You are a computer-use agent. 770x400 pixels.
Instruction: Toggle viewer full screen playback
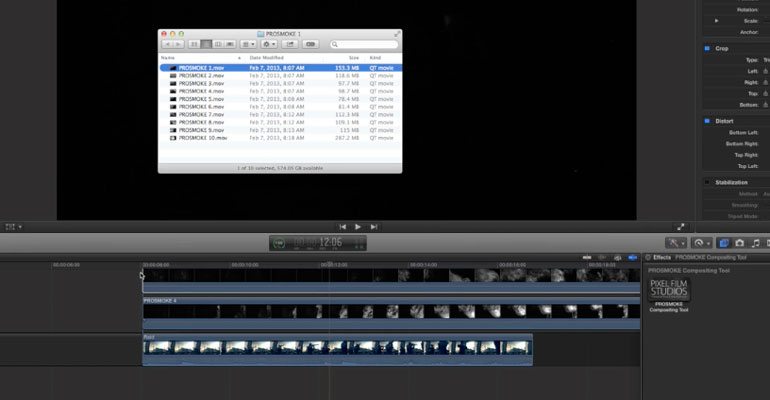[x=681, y=227]
